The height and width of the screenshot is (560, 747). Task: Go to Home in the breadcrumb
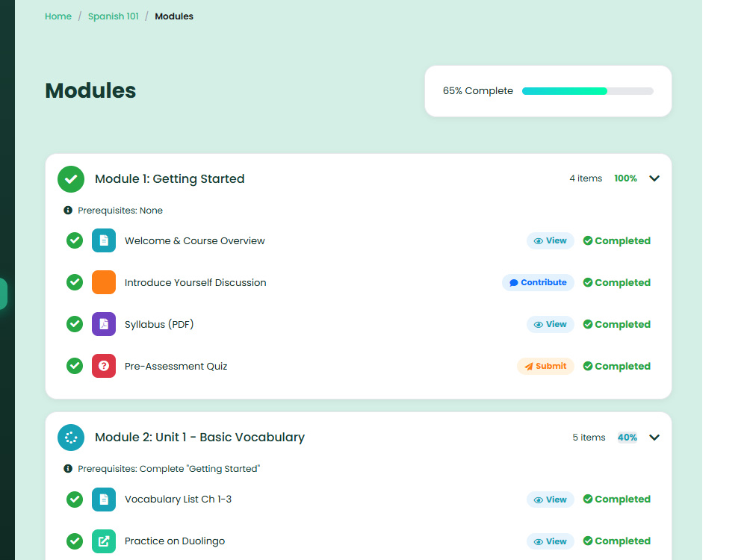[58, 16]
